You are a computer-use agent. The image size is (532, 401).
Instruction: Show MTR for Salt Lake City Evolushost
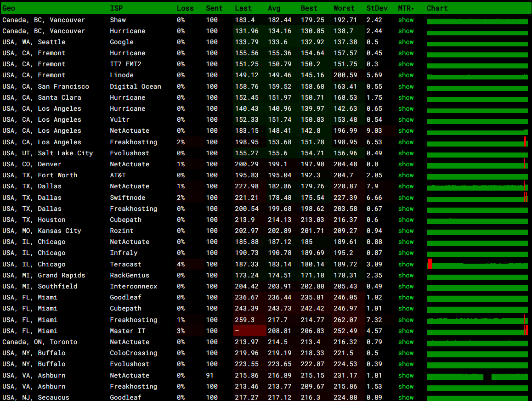pyautogui.click(x=406, y=153)
